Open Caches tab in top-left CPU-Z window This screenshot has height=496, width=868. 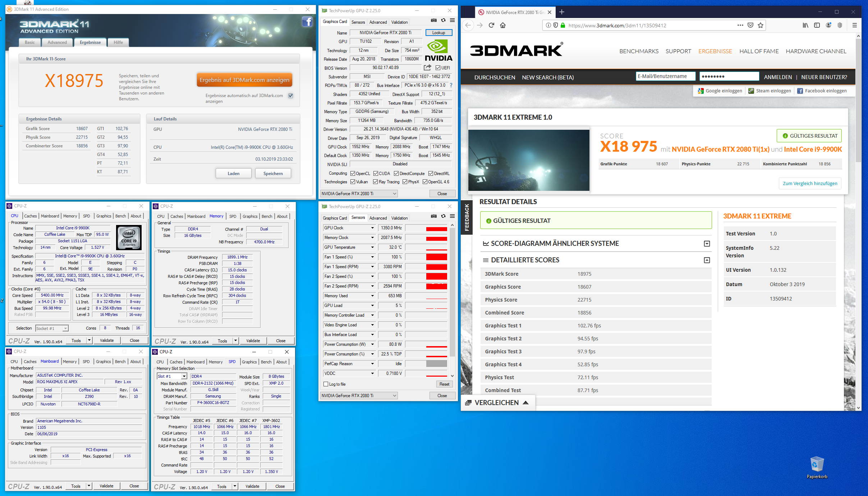pos(31,216)
